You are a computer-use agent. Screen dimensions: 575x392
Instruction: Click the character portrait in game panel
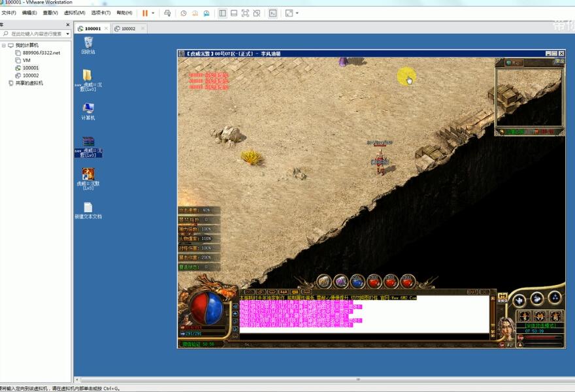pos(506,328)
